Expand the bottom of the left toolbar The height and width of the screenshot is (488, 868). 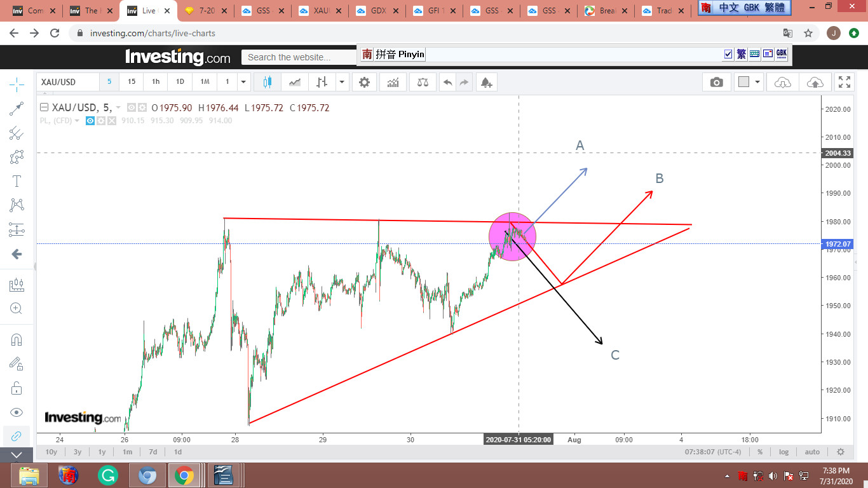(17, 455)
